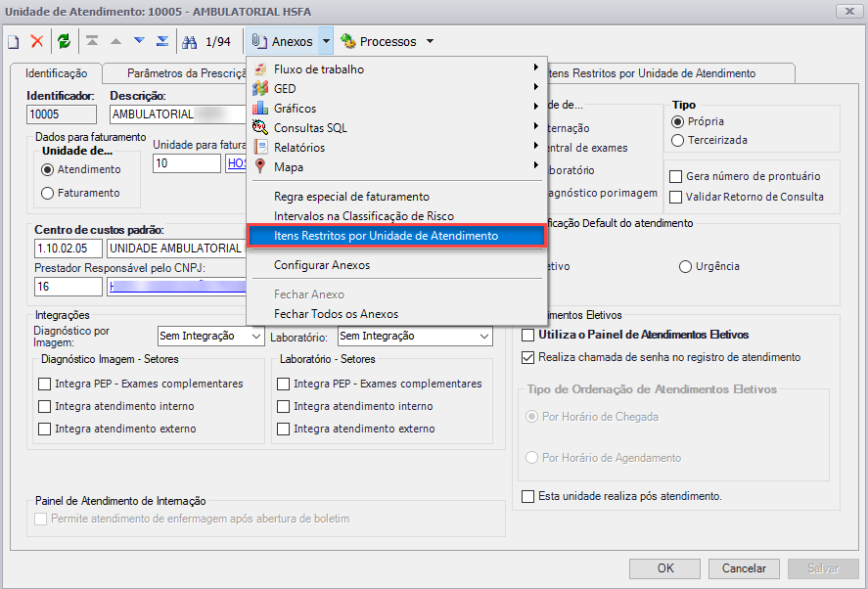
Task: Go to next record down arrow
Action: pyautogui.click(x=139, y=41)
